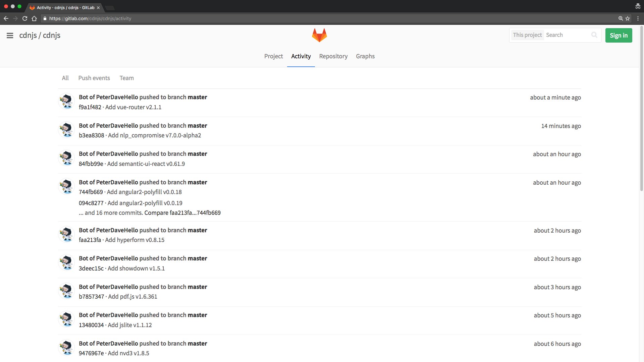Click bot avatar beside nvd3 commit
This screenshot has width=644, height=362.
coord(66,348)
